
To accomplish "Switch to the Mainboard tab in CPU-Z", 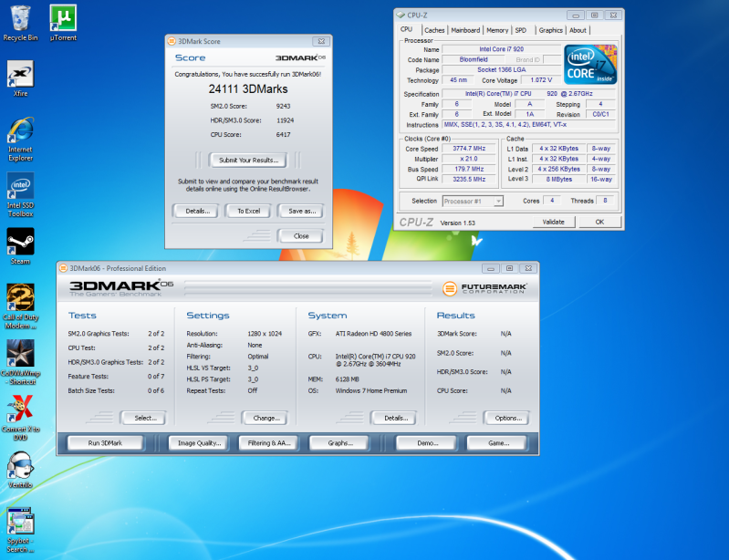I will 465,30.
